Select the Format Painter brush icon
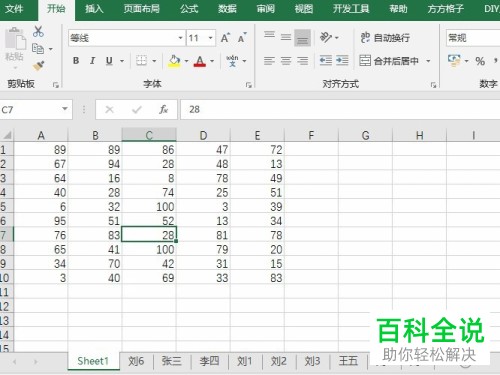This screenshot has width=500, height=375. 38,66
